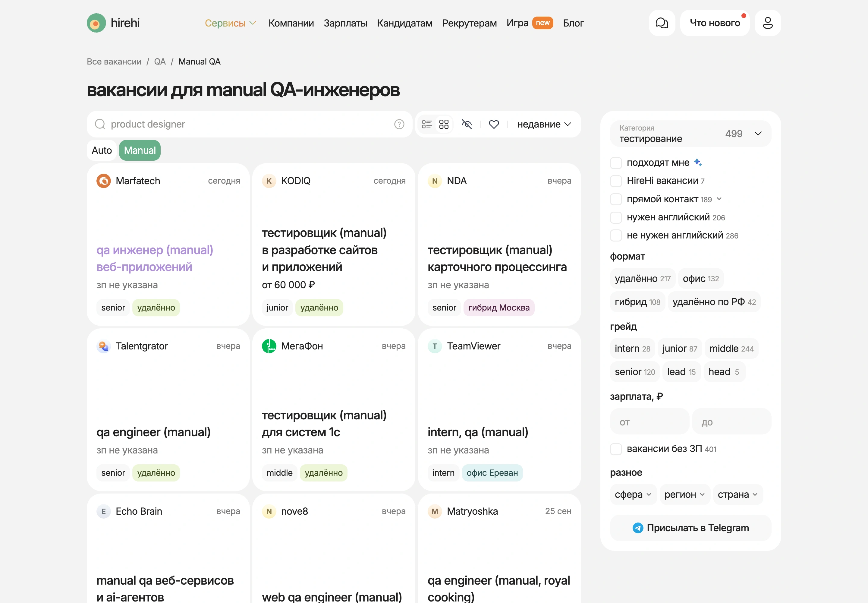868x603 pixels.
Task: Toggle hidden vacancies eye icon
Action: [467, 124]
